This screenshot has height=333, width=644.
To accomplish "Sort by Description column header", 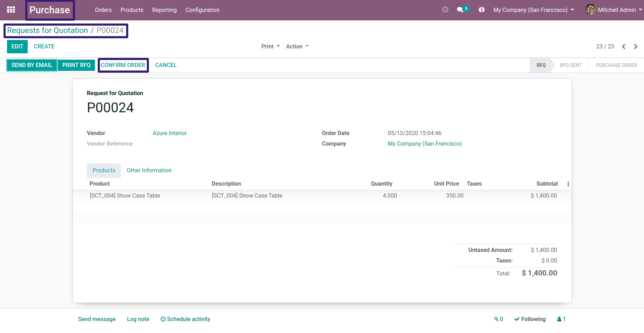I will coord(226,184).
